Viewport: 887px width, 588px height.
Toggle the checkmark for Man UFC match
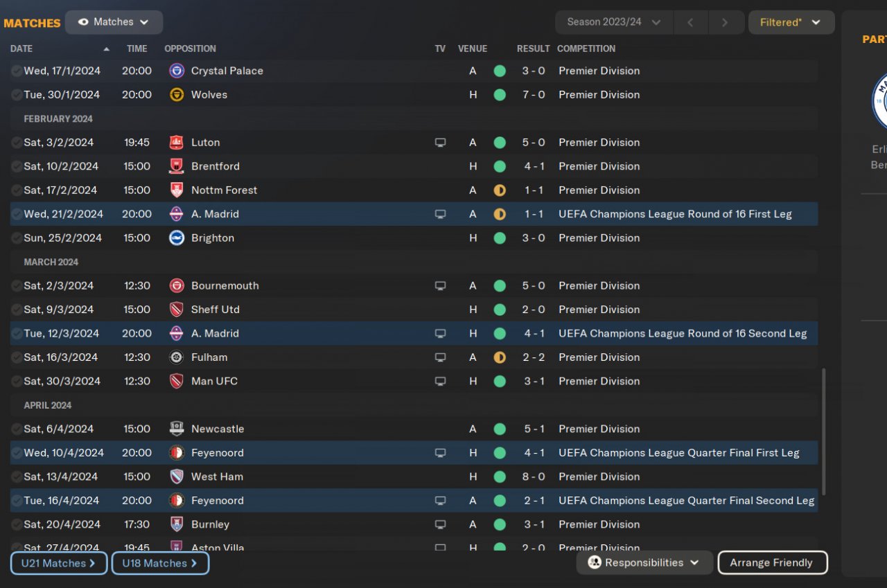(17, 382)
